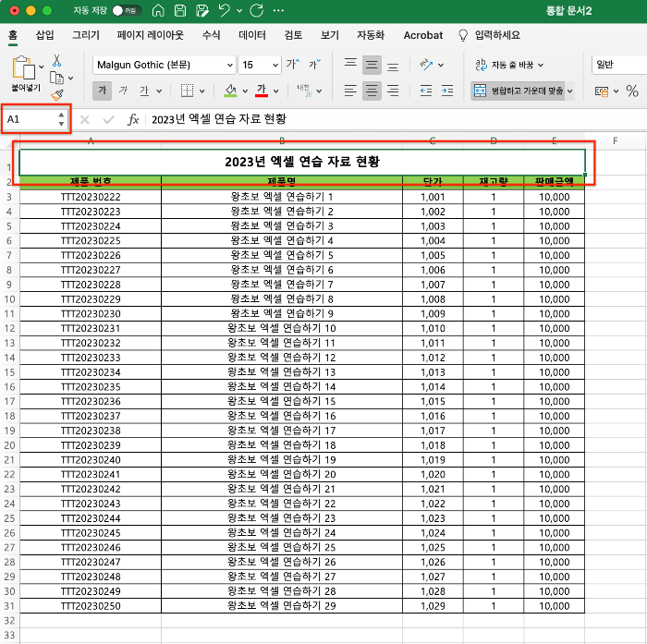Switch to the 그리기 tab
The height and width of the screenshot is (644, 647).
pyautogui.click(x=86, y=35)
